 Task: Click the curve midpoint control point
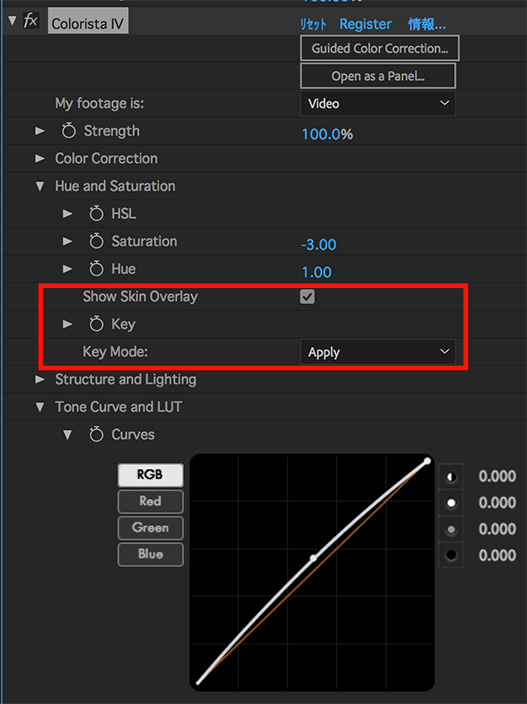313,558
